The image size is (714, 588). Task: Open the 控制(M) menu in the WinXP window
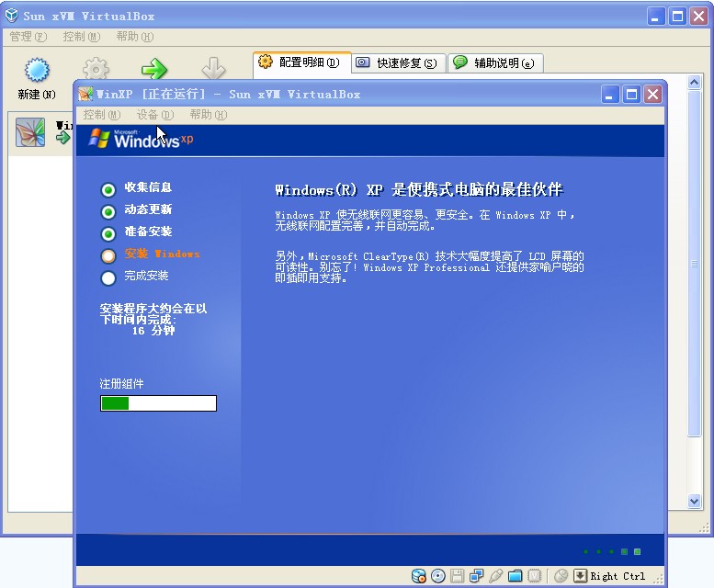point(102,115)
